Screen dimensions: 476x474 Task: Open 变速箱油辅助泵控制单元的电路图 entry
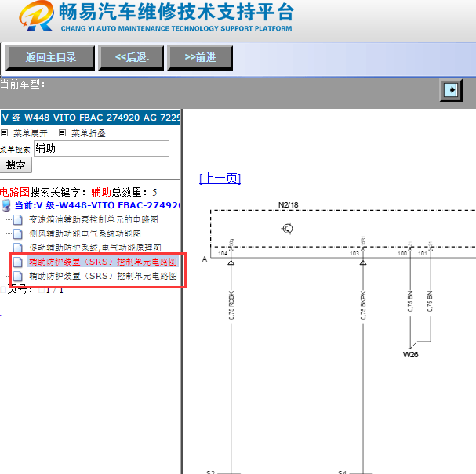click(x=93, y=219)
